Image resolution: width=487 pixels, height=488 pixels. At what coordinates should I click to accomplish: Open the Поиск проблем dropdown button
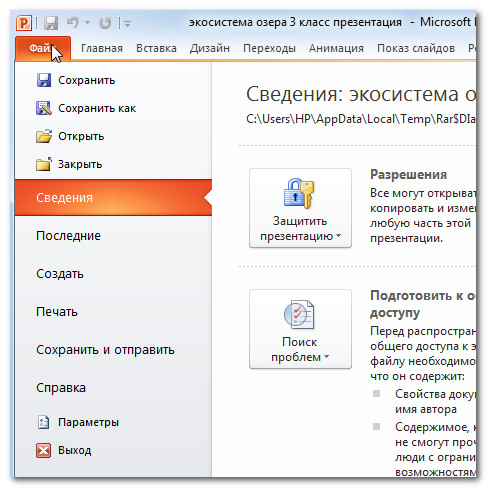[x=300, y=329]
